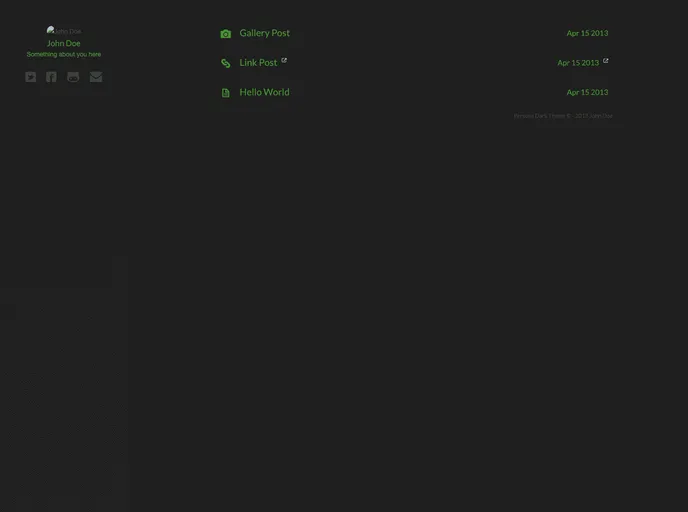
Task: Click the 'Something about you here' tagline
Action: coord(64,54)
